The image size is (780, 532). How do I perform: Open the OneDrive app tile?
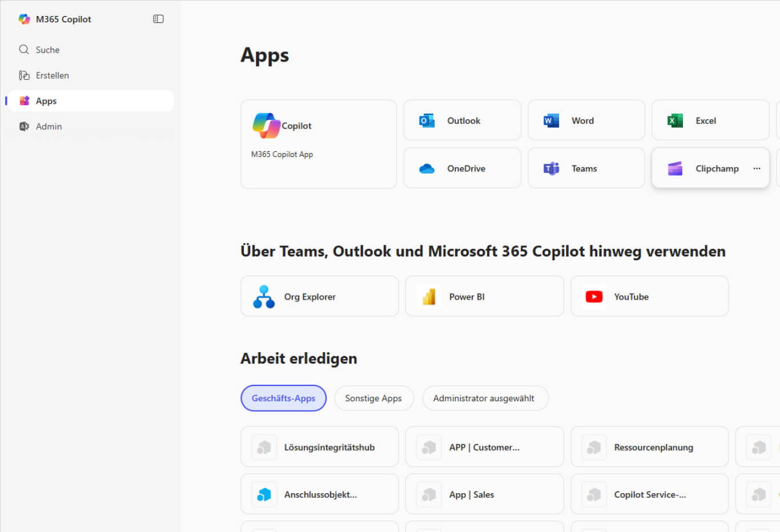[462, 168]
